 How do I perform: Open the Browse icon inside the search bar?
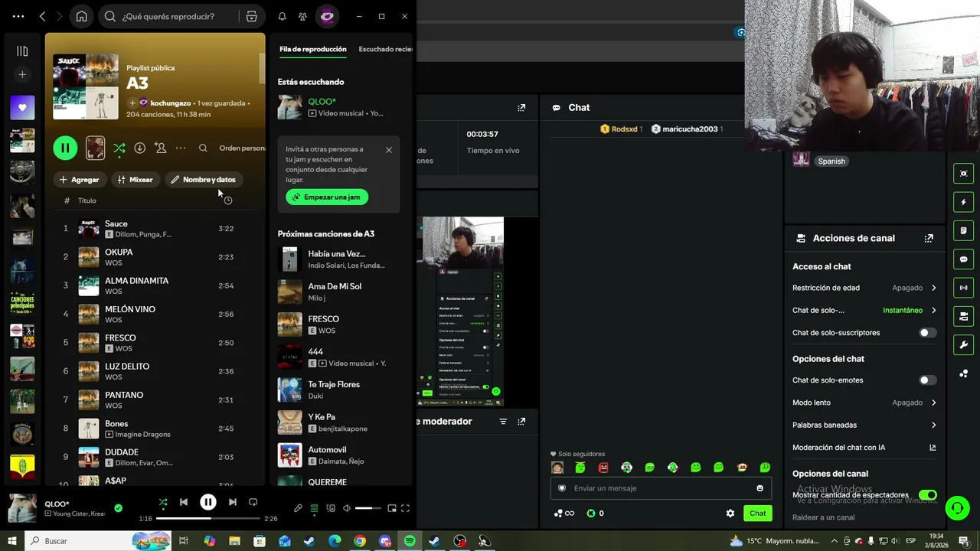(251, 16)
